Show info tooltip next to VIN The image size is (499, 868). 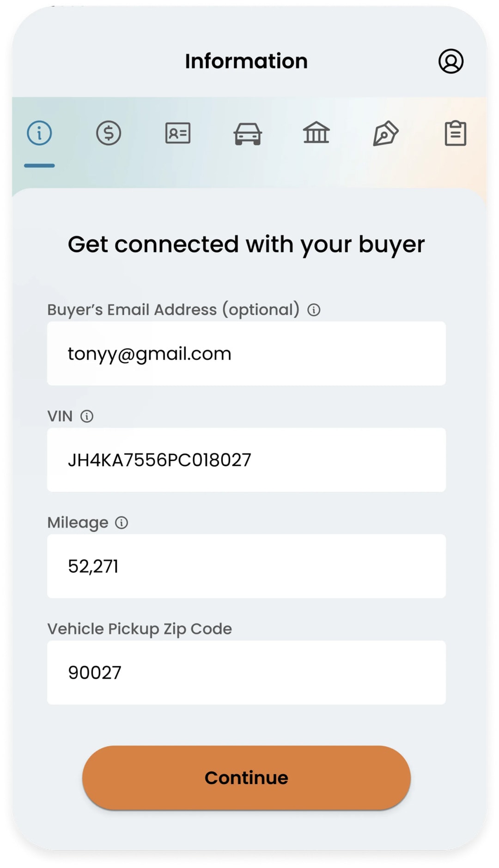click(x=87, y=416)
